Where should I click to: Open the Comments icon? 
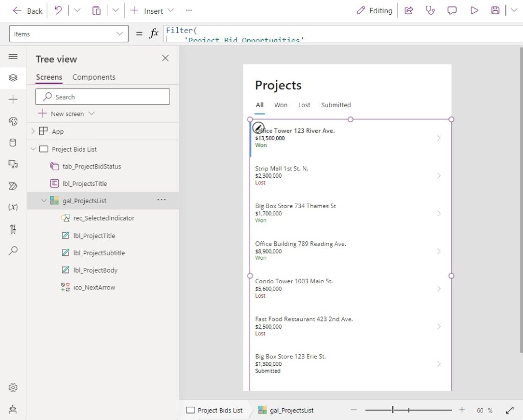pos(451,11)
